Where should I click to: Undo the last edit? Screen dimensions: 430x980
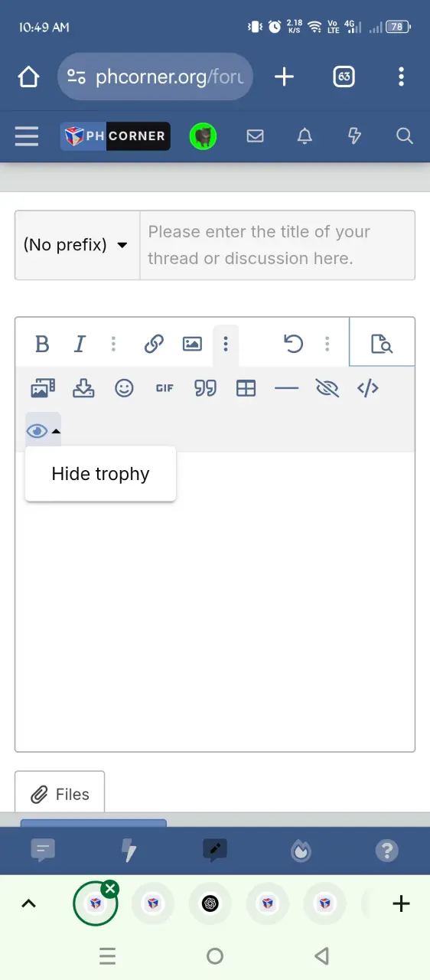tap(294, 345)
